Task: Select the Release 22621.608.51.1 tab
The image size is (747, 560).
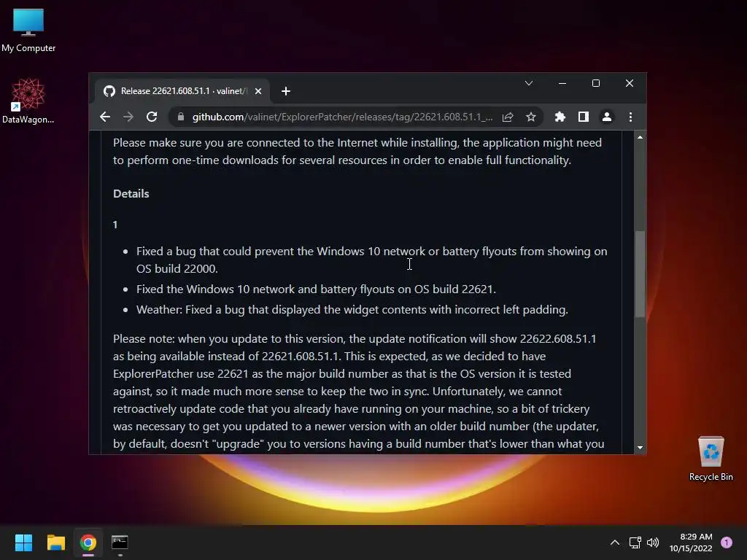Action: click(183, 91)
